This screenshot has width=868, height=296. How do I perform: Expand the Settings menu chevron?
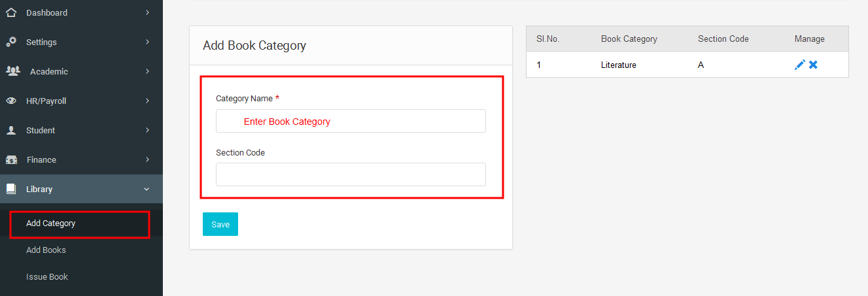click(x=147, y=42)
